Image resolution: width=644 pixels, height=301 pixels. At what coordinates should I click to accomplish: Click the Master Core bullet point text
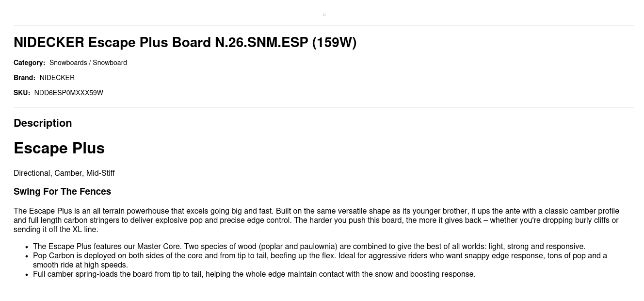309,247
